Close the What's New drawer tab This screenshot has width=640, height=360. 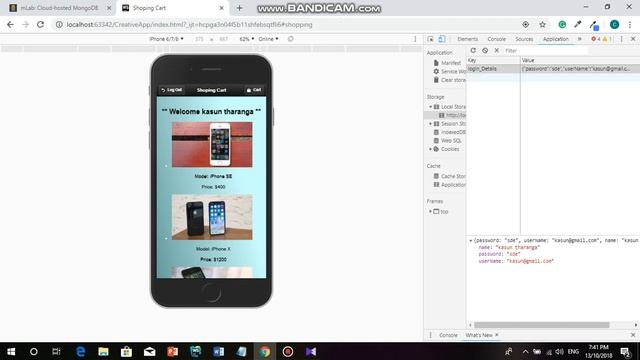(x=497, y=335)
